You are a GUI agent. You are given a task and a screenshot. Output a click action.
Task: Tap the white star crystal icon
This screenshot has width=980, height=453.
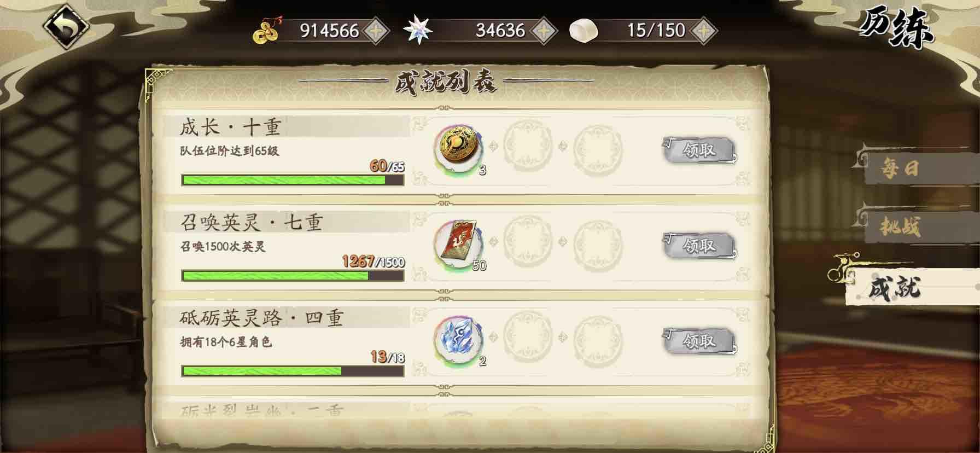418,30
